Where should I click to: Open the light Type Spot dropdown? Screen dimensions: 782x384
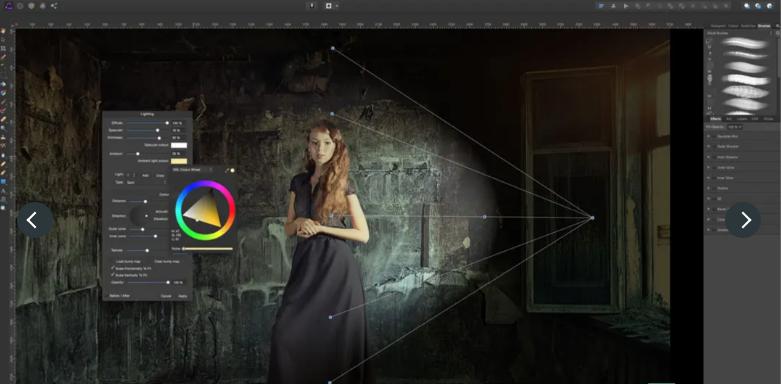146,183
